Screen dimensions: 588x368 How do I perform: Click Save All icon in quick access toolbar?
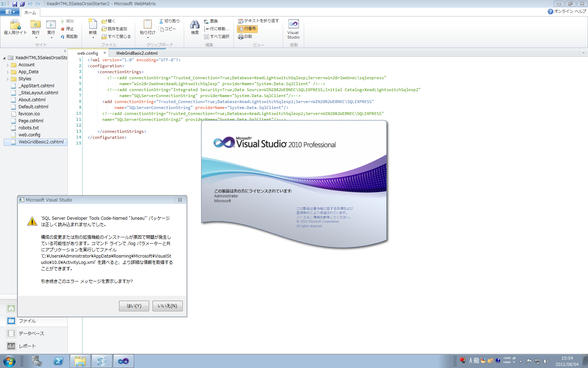tap(22, 4)
